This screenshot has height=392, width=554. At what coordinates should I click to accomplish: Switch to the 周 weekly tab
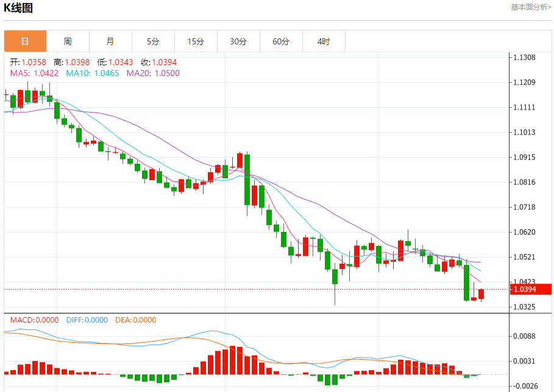pos(68,41)
